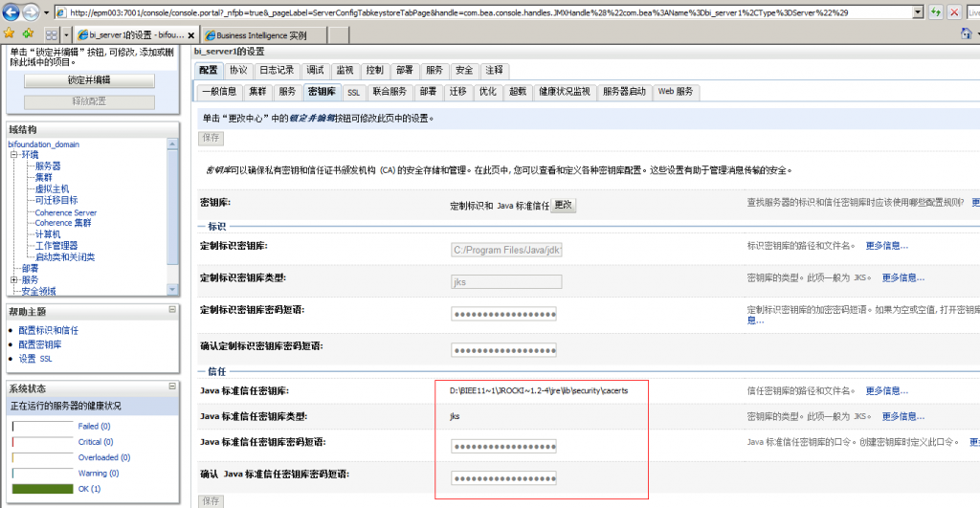Click the top 保存 button
Viewport: 980px width, 508px height.
[212, 138]
